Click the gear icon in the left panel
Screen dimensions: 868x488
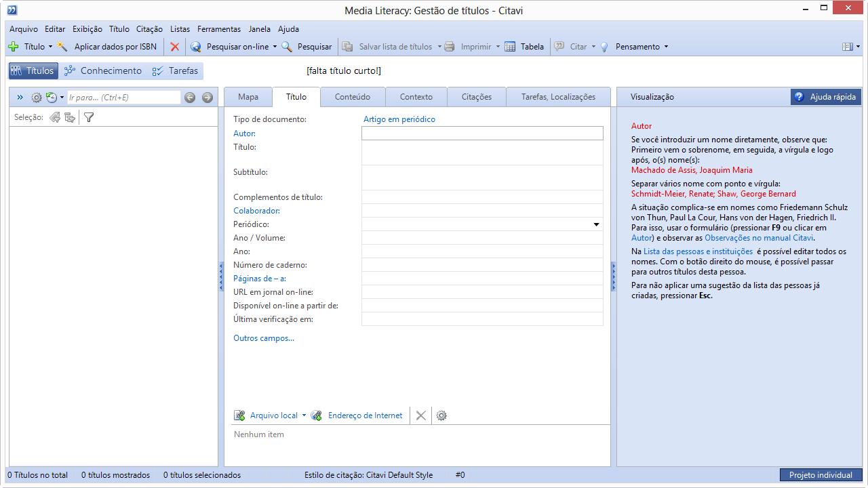pos(37,98)
